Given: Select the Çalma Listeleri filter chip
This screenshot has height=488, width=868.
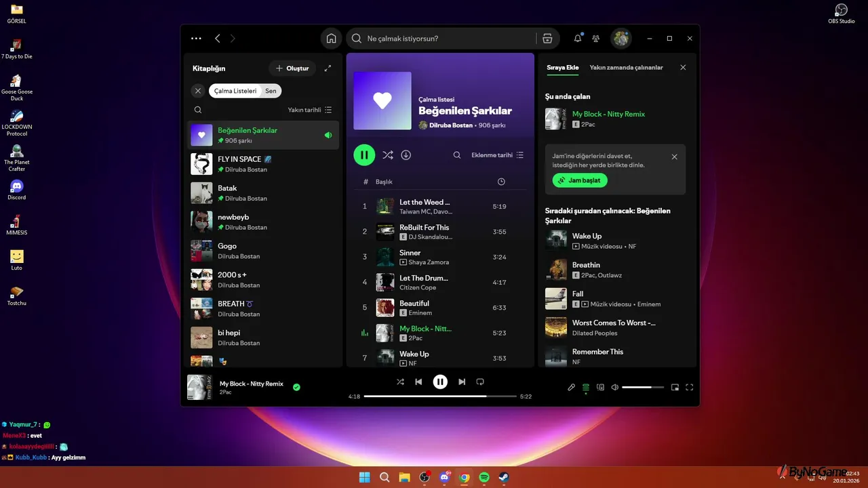Looking at the screenshot, I should (x=235, y=91).
